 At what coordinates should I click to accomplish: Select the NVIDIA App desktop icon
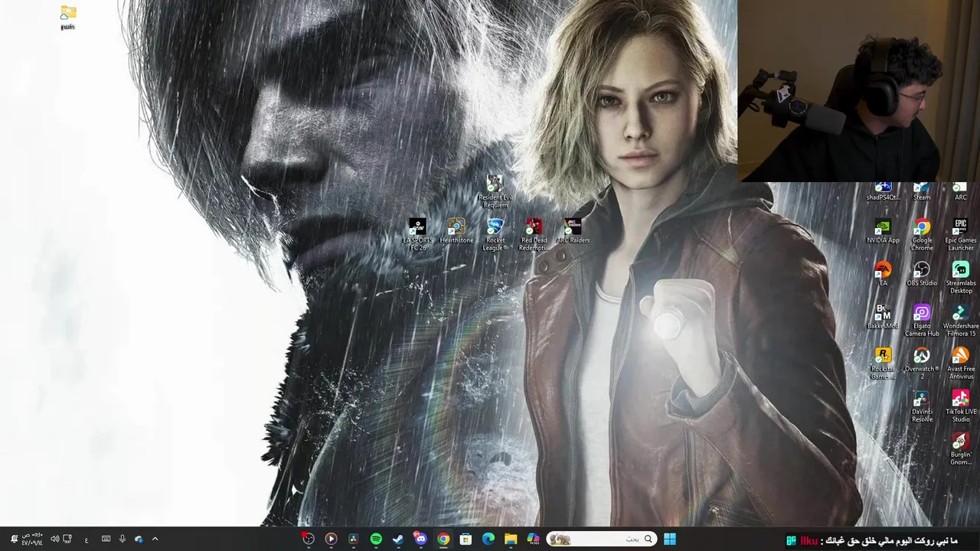(x=883, y=231)
